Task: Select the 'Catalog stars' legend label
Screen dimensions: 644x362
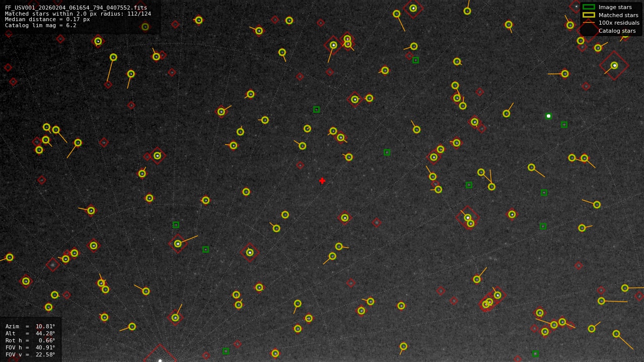Action: 617,31
